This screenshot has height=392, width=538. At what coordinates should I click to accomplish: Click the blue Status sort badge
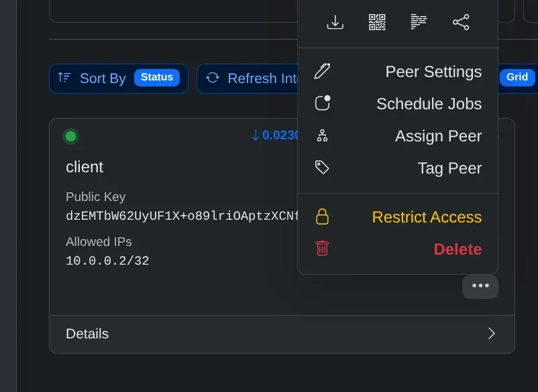click(157, 78)
